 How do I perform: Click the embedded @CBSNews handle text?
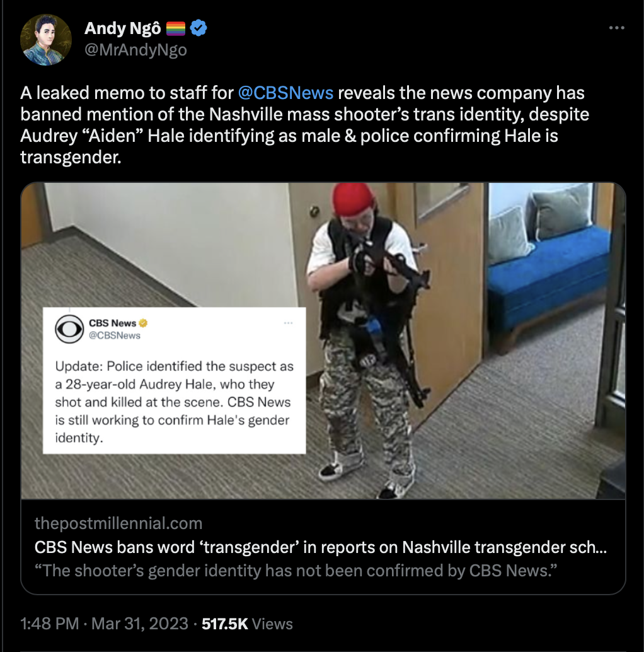click(x=115, y=335)
